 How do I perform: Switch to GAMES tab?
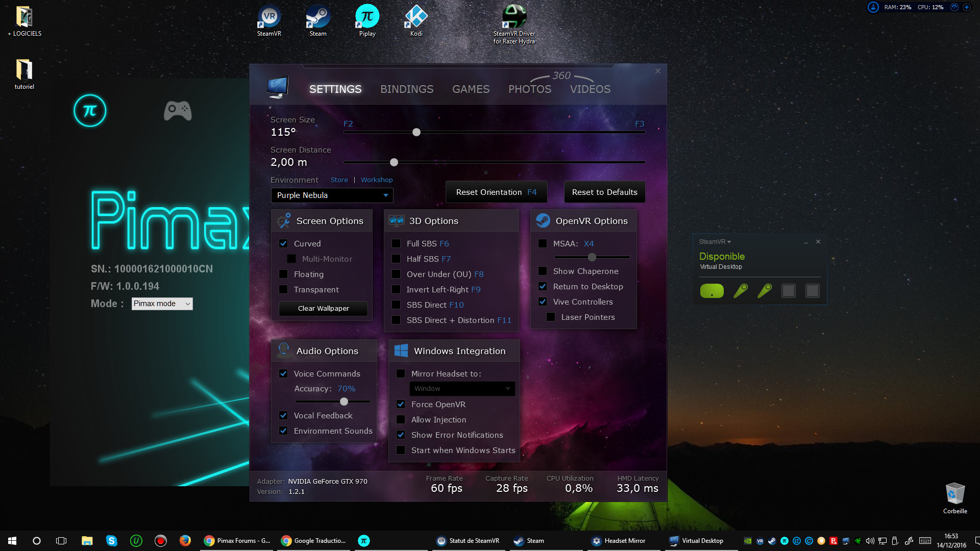tap(471, 89)
